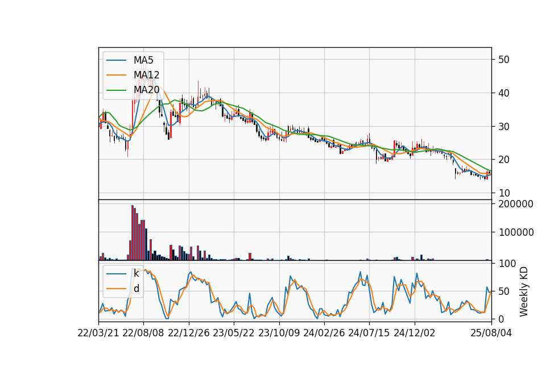Click the tallest volume bar in August 2022
The height and width of the screenshot is (392, 546).
pyautogui.click(x=133, y=233)
